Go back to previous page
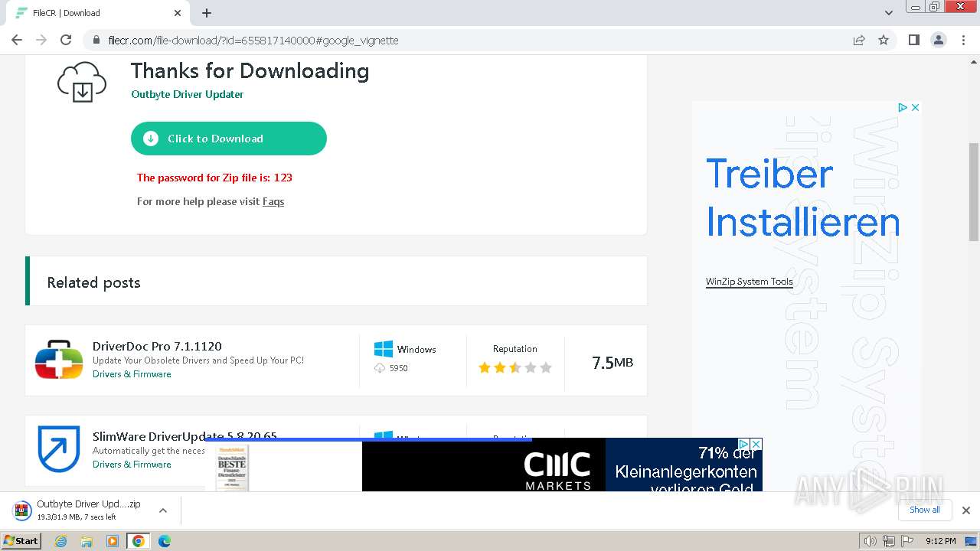This screenshot has height=551, width=980. click(x=17, y=40)
